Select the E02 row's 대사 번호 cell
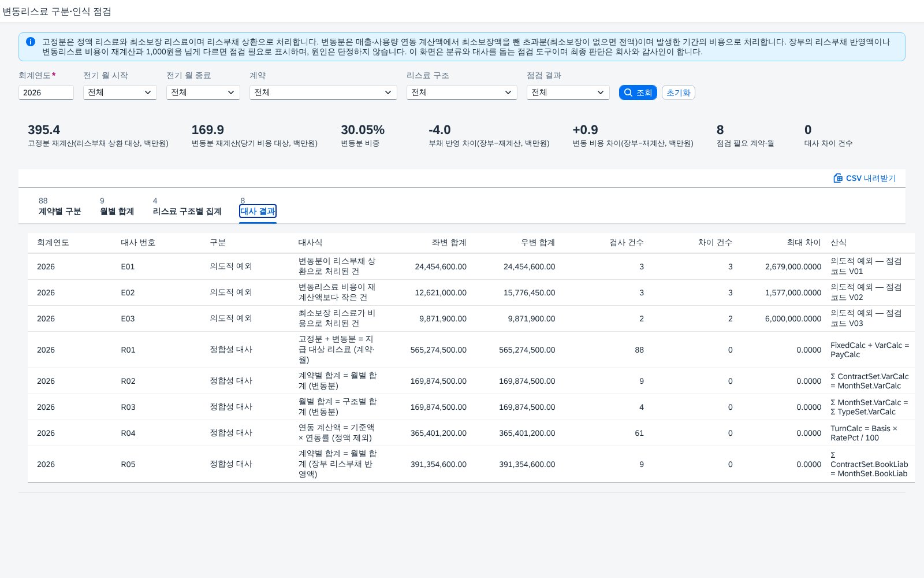 [x=128, y=292]
